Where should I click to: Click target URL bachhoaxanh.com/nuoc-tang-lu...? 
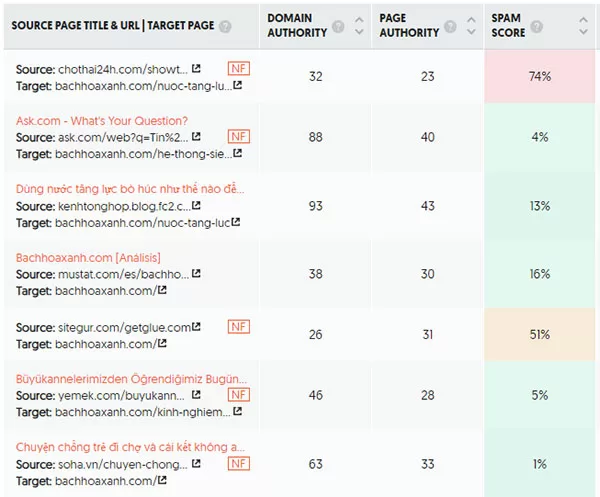click(x=143, y=86)
